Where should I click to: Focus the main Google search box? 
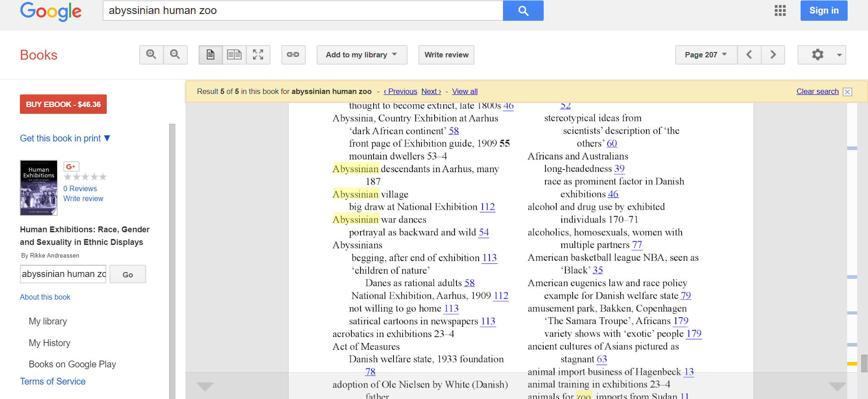pyautogui.click(x=303, y=10)
